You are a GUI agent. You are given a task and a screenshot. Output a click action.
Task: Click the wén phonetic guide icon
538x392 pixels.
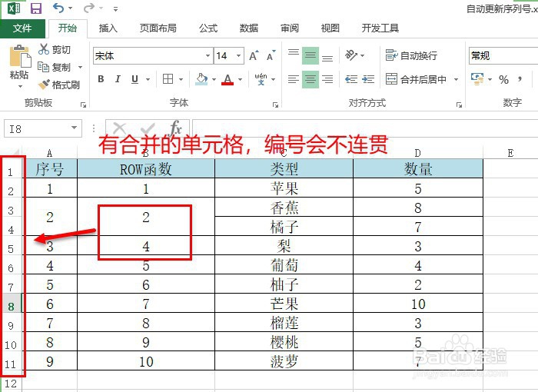[x=261, y=79]
